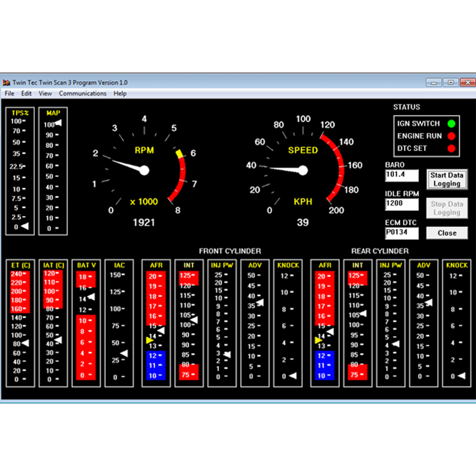Open the Help menu
This screenshot has height=476, width=476.
tap(120, 93)
